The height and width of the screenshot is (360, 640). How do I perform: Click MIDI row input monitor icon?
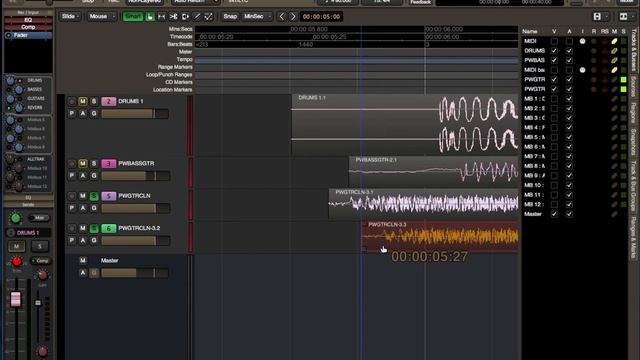pos(582,41)
